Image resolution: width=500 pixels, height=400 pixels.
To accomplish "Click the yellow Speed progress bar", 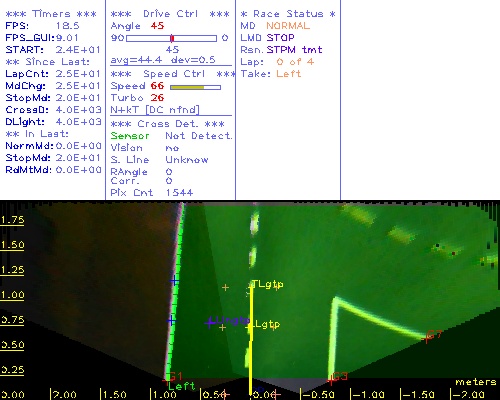I will 195,87.
